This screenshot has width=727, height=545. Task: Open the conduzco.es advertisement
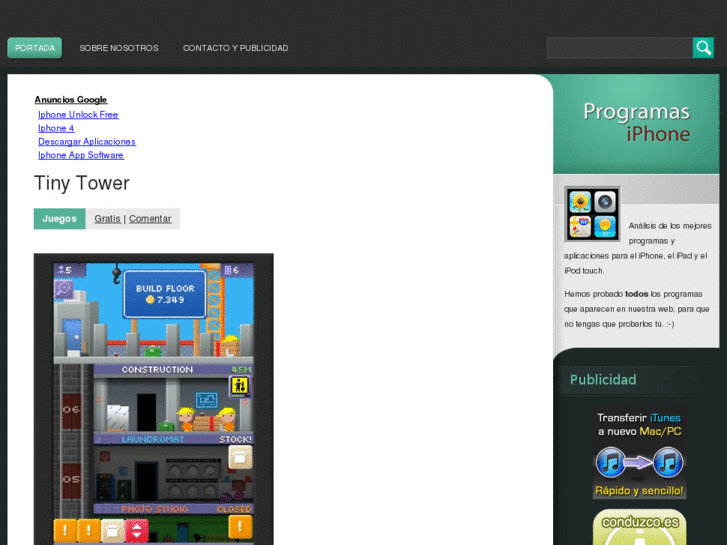pos(639,527)
